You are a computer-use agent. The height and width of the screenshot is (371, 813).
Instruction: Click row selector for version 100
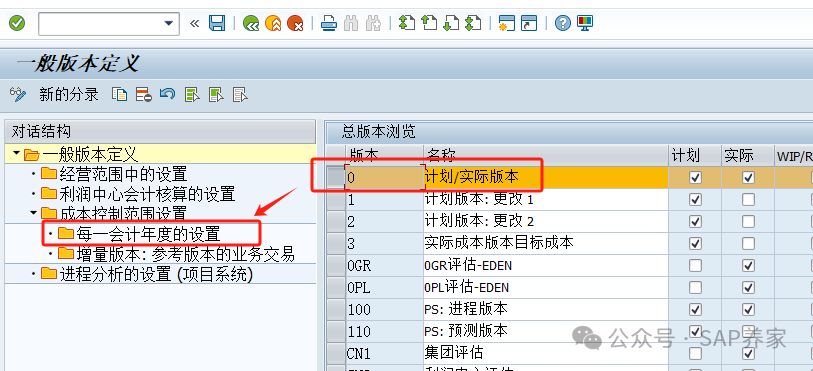point(336,309)
